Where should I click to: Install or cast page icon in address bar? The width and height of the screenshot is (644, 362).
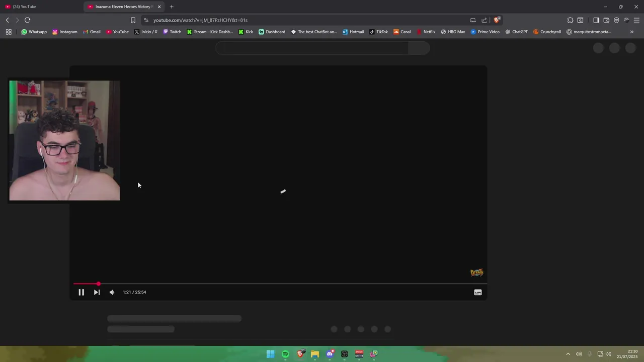tap(473, 20)
